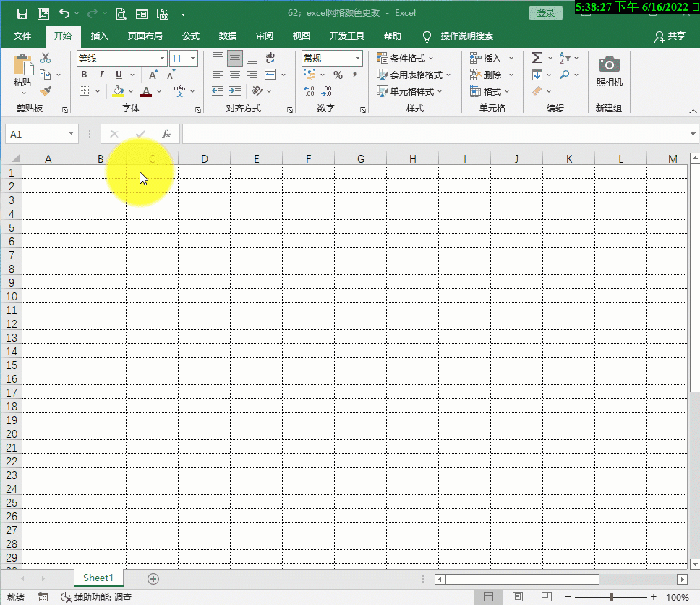Toggle Italic formatting
Image resolution: width=700 pixels, height=605 pixels.
[101, 75]
